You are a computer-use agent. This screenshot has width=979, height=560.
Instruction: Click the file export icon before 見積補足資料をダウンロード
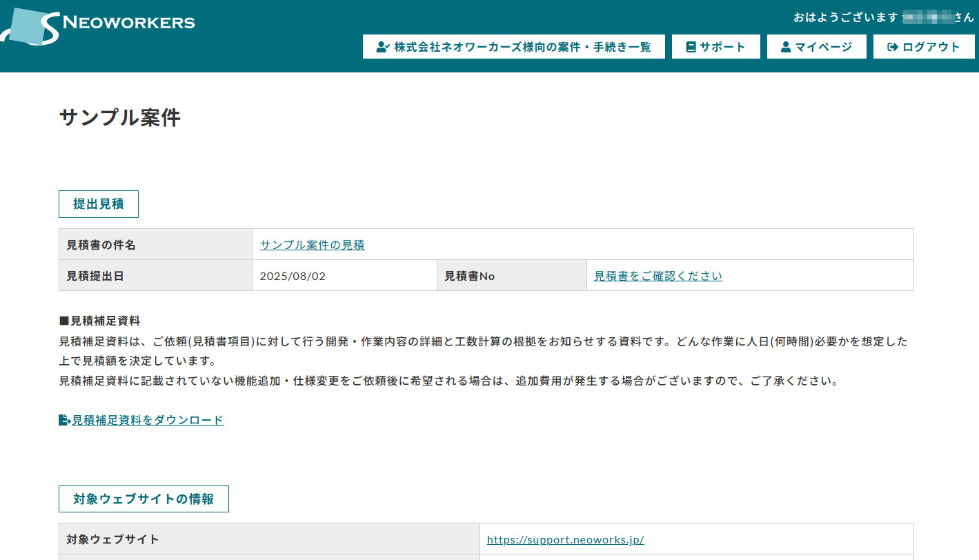[x=65, y=420]
